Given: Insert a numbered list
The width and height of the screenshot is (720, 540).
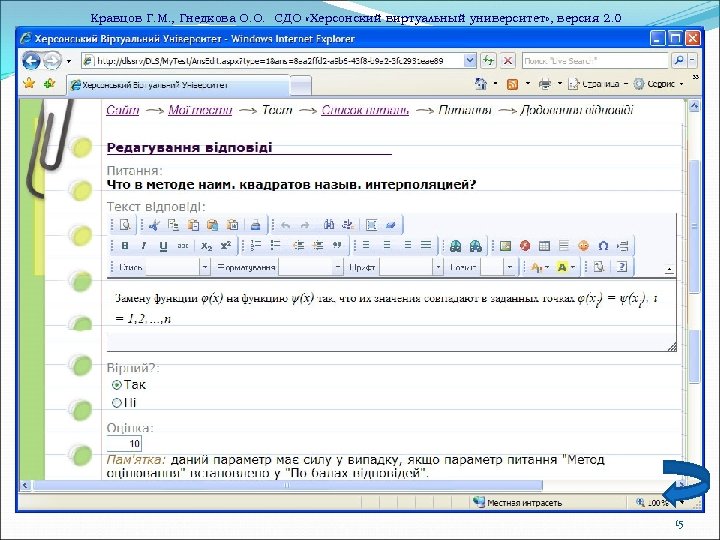Looking at the screenshot, I should (x=256, y=246).
